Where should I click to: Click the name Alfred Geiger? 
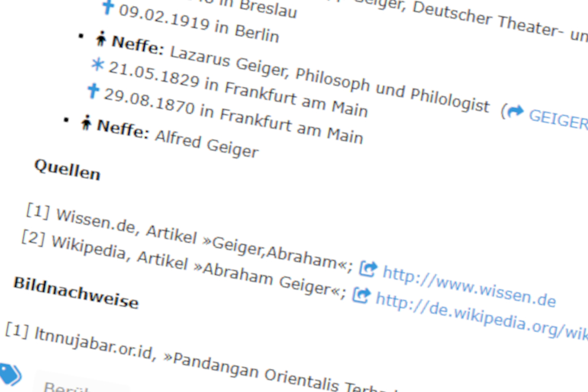pos(206,144)
